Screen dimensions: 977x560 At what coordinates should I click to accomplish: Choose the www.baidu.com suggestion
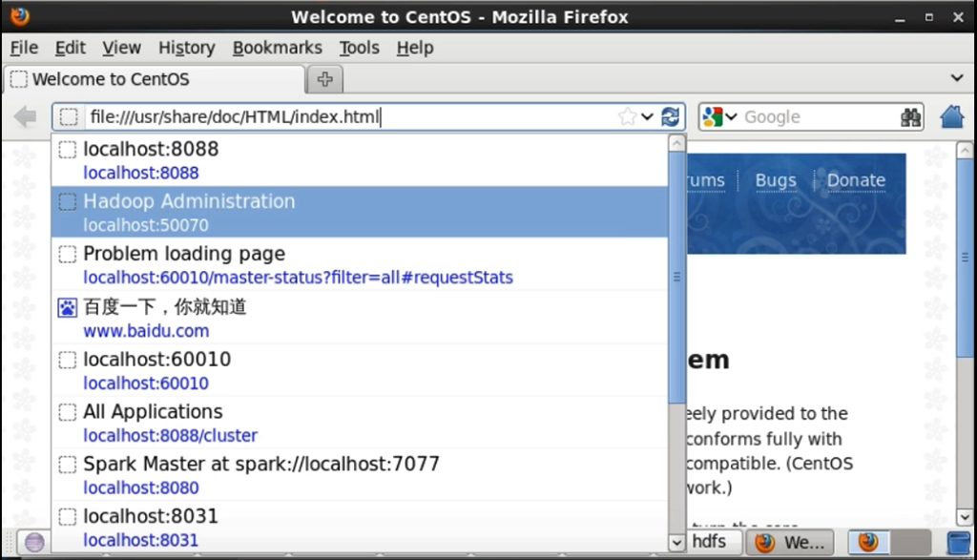coord(360,318)
